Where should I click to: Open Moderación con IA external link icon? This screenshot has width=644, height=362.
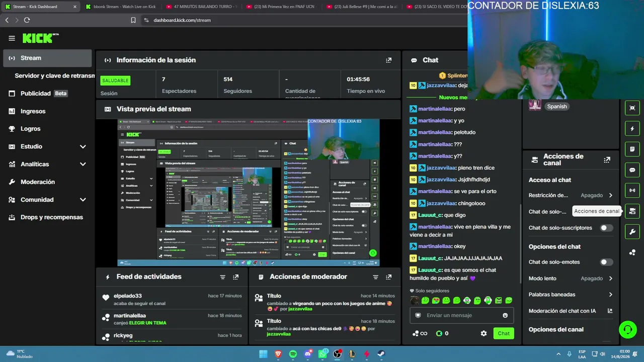(610, 311)
